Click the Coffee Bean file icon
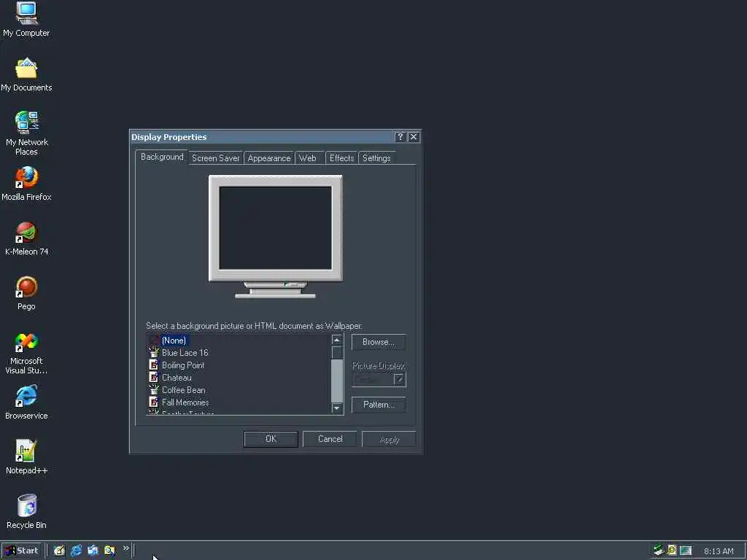 pos(153,389)
